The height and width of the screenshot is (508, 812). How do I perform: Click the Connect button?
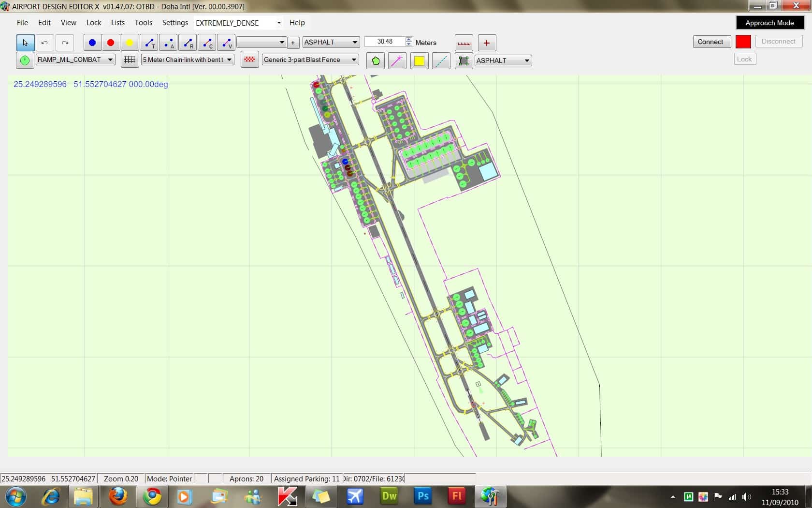click(710, 42)
